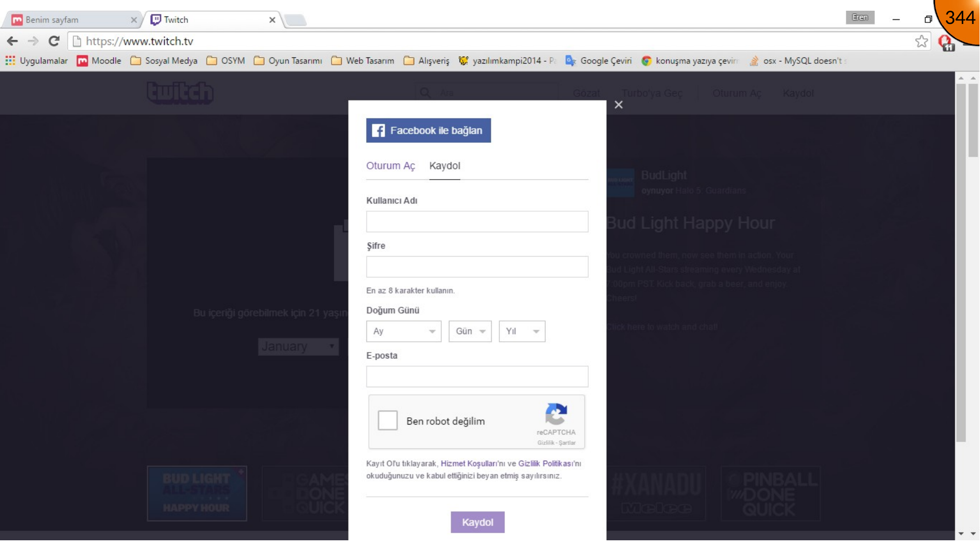
Task: Click the Twitch logo in header
Action: click(180, 93)
